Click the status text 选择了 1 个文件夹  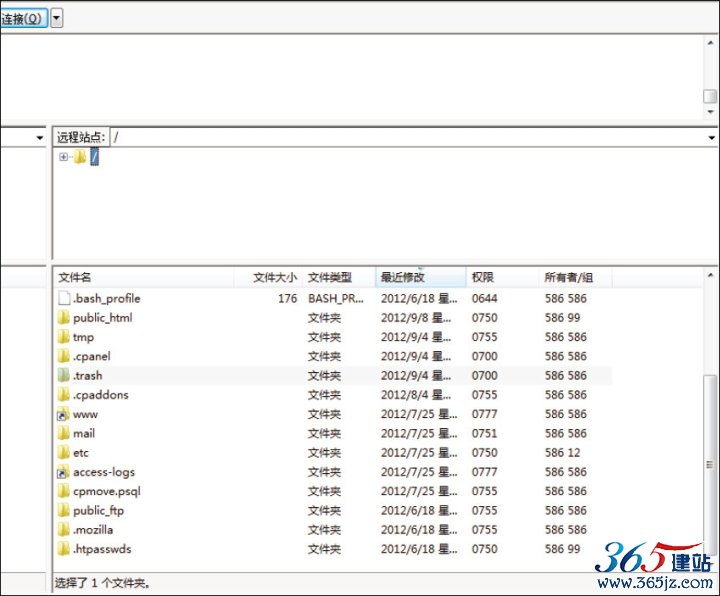[103, 583]
